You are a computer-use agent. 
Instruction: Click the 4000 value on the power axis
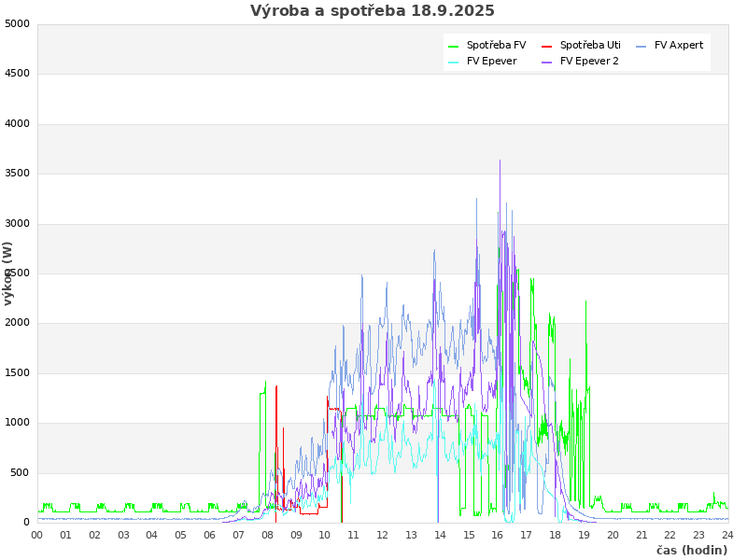tap(17, 123)
